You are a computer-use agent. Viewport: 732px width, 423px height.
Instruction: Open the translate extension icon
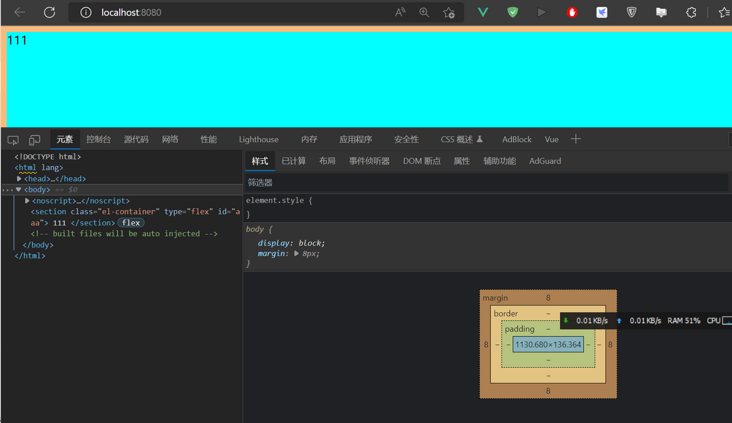661,13
